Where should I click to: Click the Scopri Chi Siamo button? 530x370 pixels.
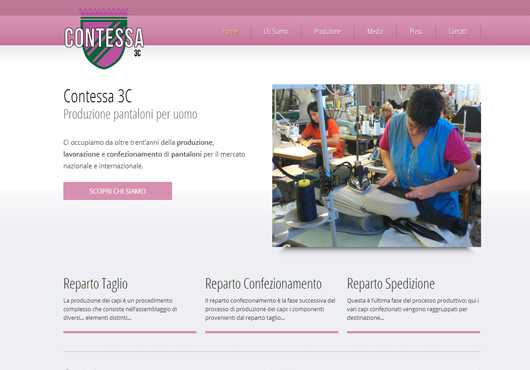(x=118, y=191)
